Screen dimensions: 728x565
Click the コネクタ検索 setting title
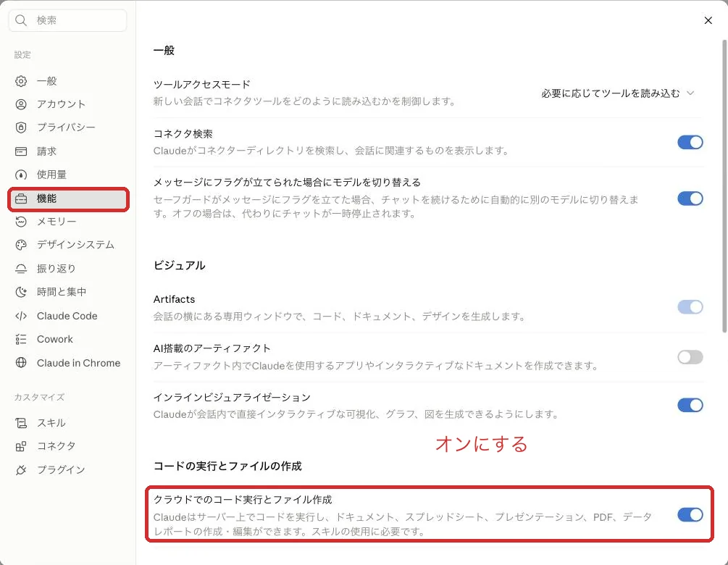tap(183, 134)
